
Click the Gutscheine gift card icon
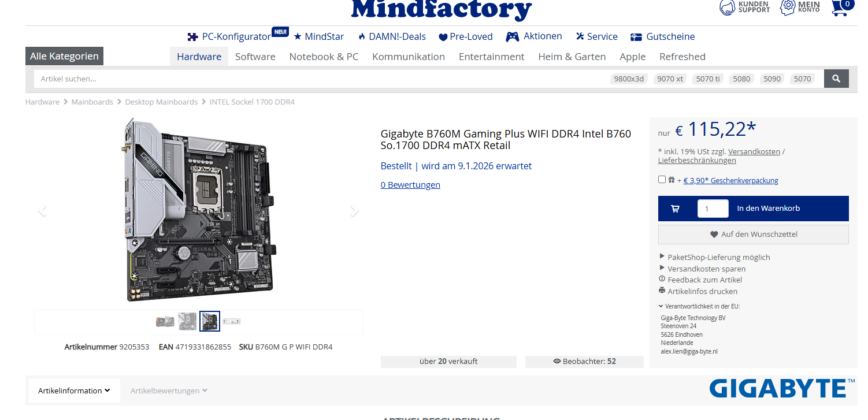(x=636, y=37)
